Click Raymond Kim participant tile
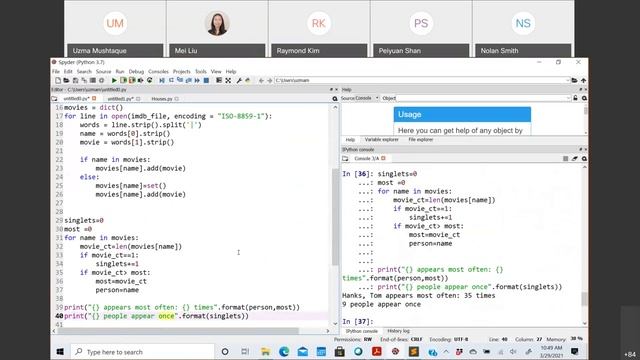This screenshot has width=640, height=360. coord(319,29)
